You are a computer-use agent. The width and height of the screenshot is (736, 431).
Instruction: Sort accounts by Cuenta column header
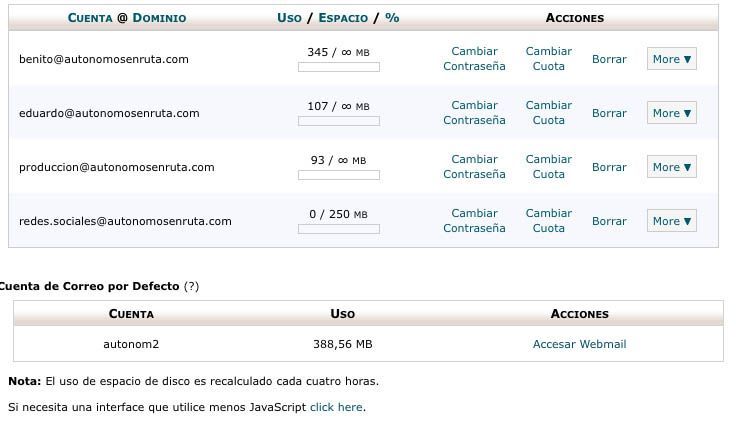[90, 18]
